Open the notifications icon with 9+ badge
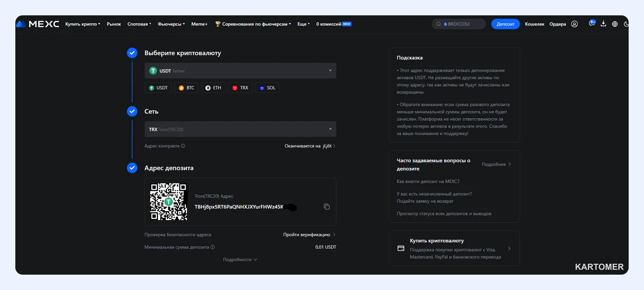Screen dimensions: 644x290 pos(592,23)
